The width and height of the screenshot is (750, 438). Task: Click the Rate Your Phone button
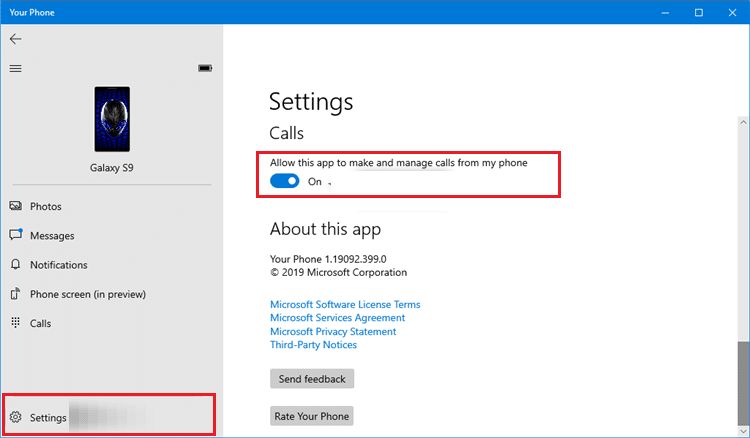[x=312, y=416]
